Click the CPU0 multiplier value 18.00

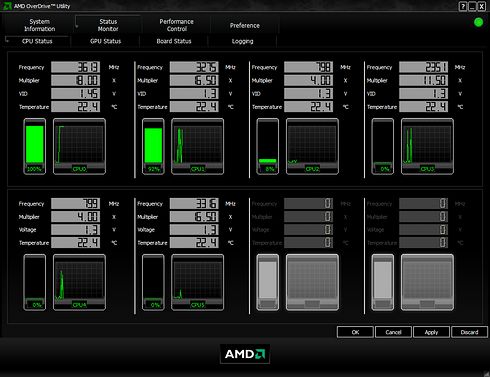pos(75,80)
